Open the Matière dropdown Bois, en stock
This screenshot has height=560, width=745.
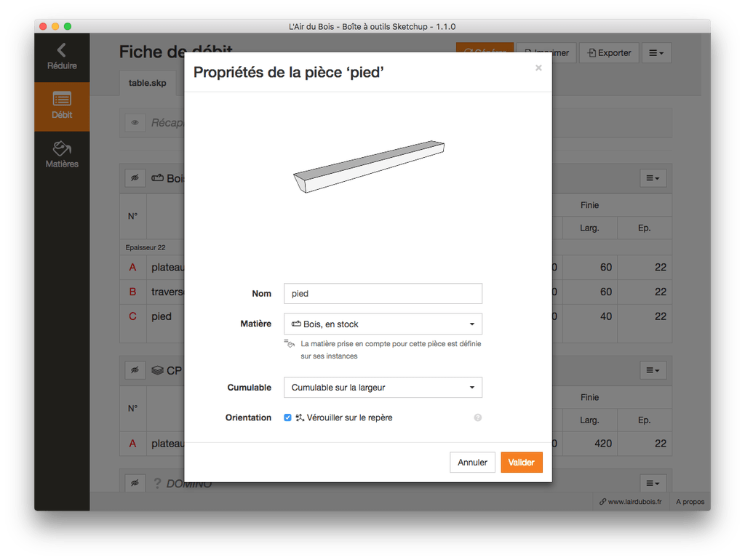tap(383, 324)
